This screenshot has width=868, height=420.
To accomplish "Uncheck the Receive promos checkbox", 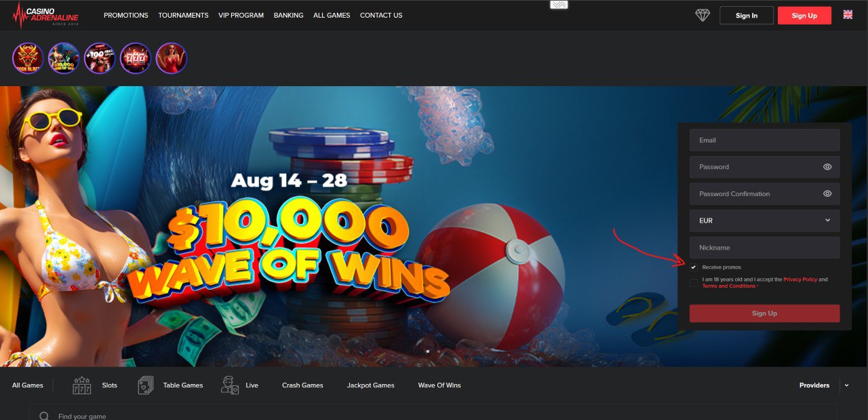I will pyautogui.click(x=693, y=267).
